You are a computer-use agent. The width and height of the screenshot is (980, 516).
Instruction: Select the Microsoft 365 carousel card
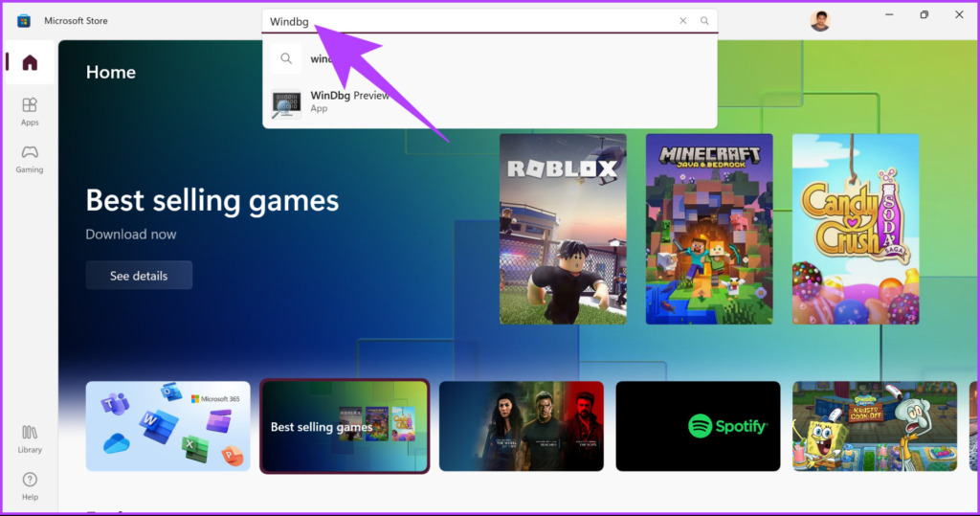tap(168, 426)
